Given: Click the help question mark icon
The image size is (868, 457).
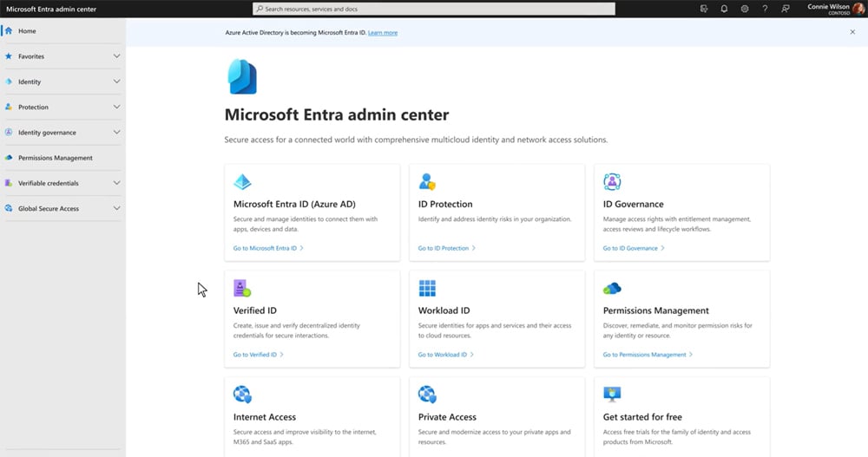Looking at the screenshot, I should [x=765, y=9].
